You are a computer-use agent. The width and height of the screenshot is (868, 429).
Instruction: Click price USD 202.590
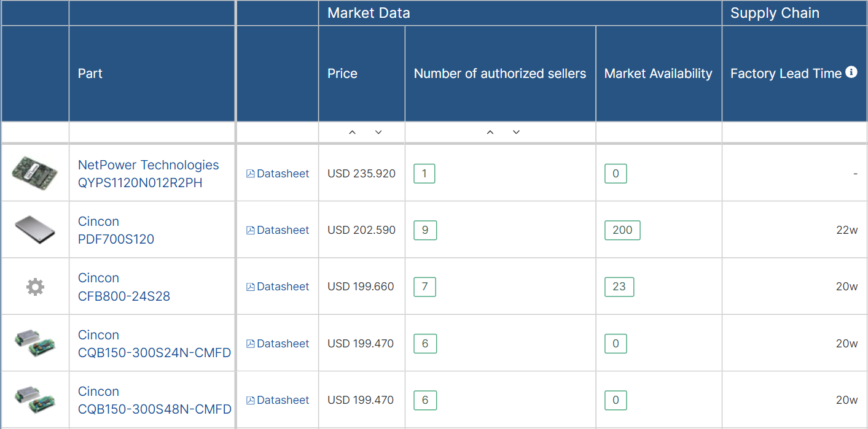click(361, 230)
